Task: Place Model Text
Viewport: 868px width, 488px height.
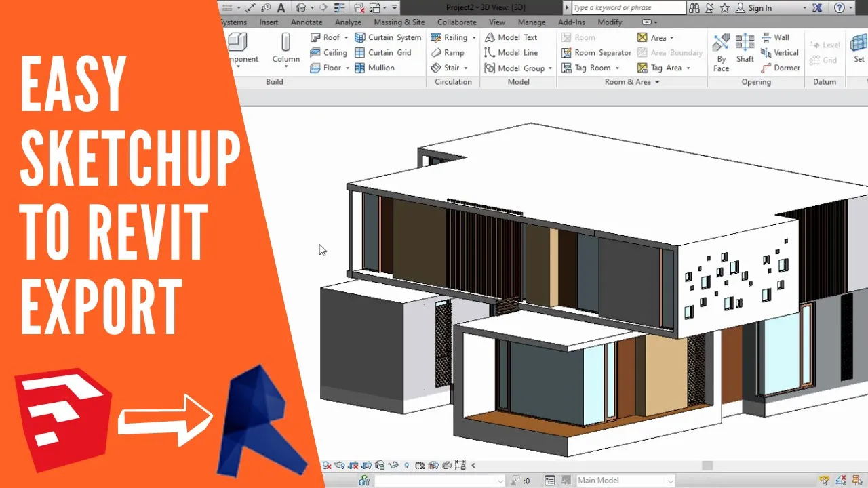Action: (511, 37)
